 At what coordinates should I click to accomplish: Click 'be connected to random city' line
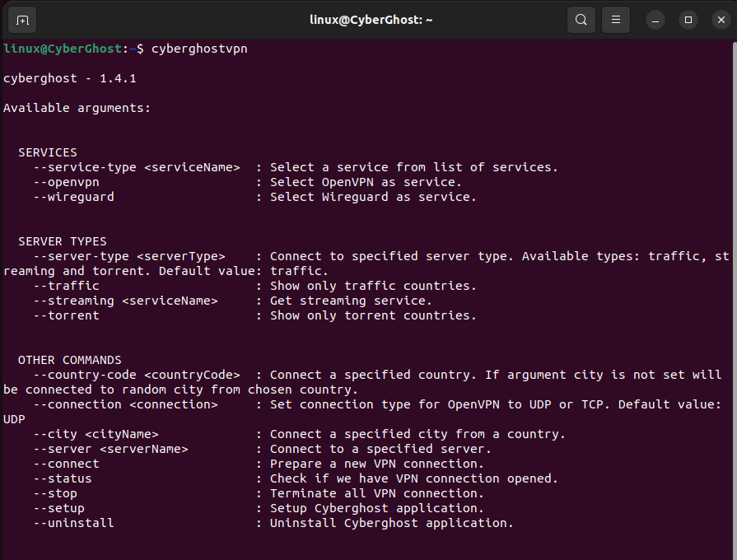click(x=180, y=390)
